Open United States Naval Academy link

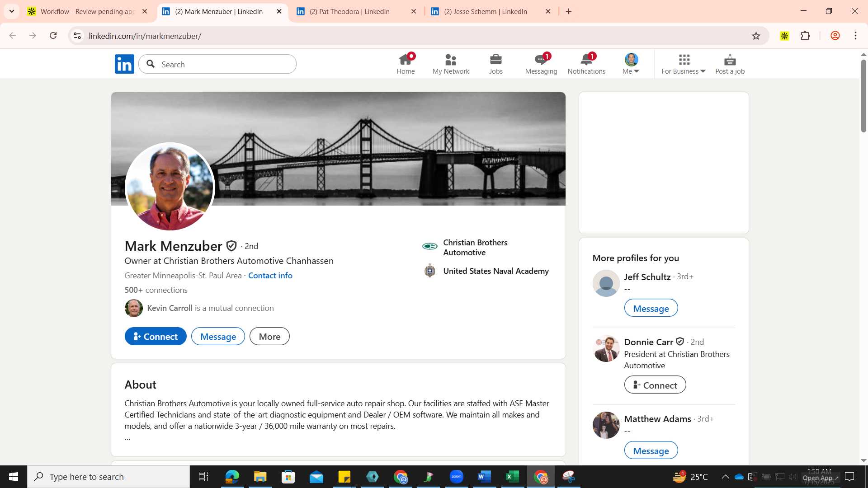(496, 271)
